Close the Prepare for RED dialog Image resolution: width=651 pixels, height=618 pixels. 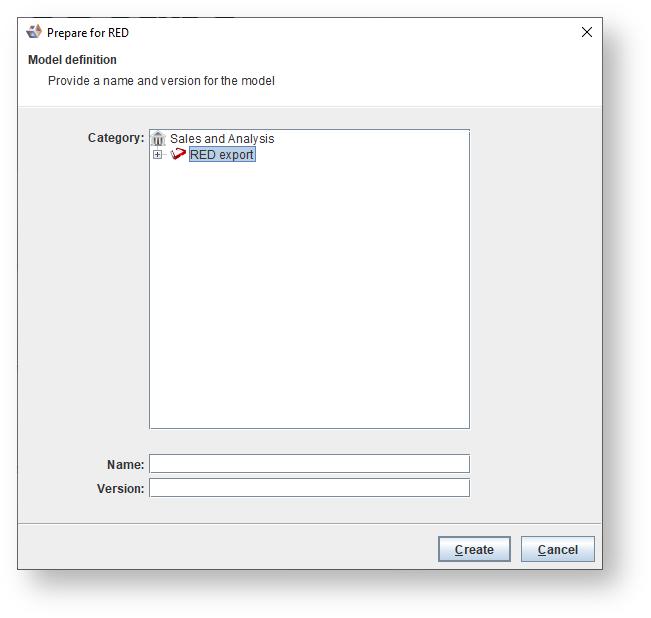point(587,32)
